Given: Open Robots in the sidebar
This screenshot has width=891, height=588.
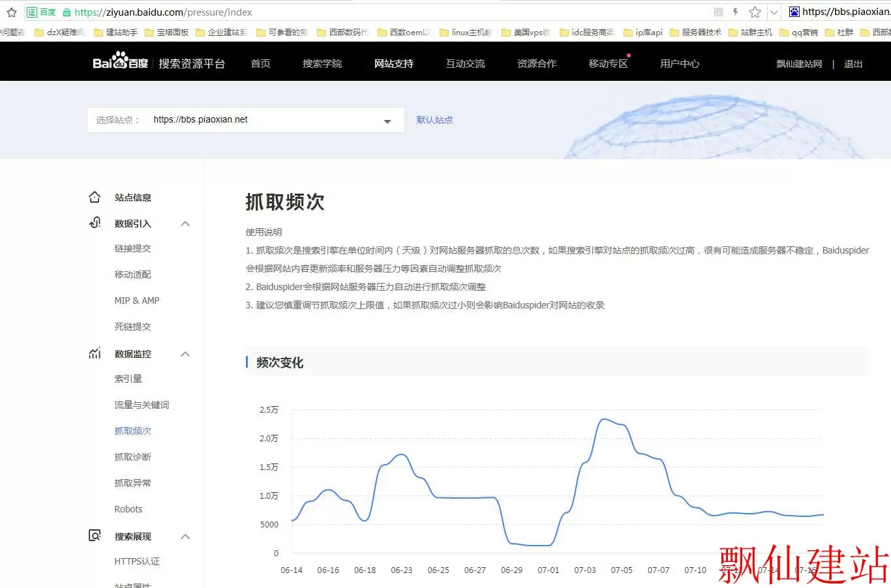Looking at the screenshot, I should click(x=128, y=509).
